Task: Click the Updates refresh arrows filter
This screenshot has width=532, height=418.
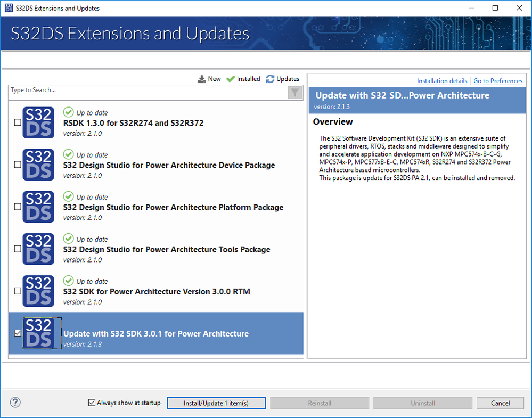Action: (270, 79)
